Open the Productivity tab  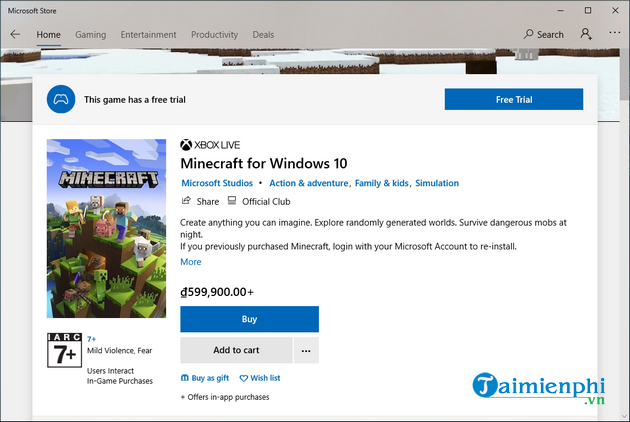point(215,35)
